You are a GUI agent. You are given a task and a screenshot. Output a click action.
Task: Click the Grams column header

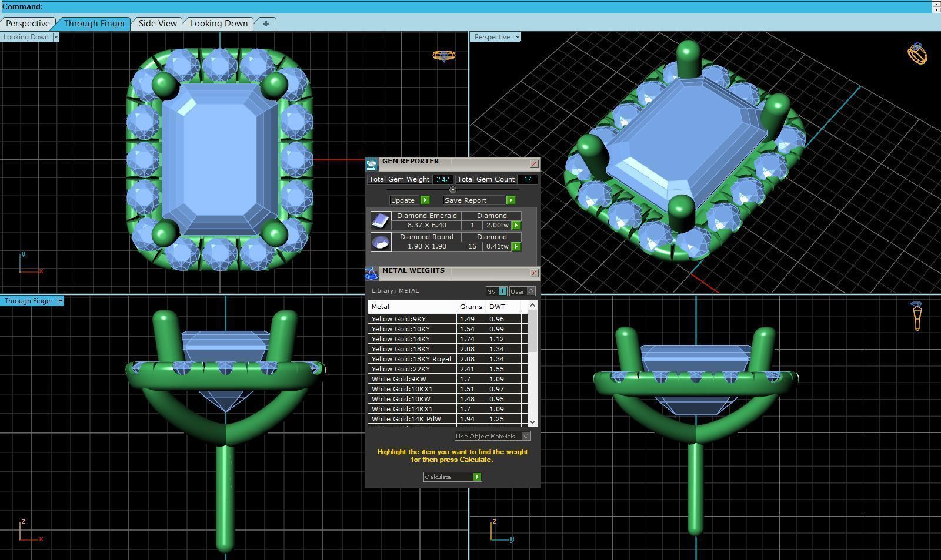point(471,307)
